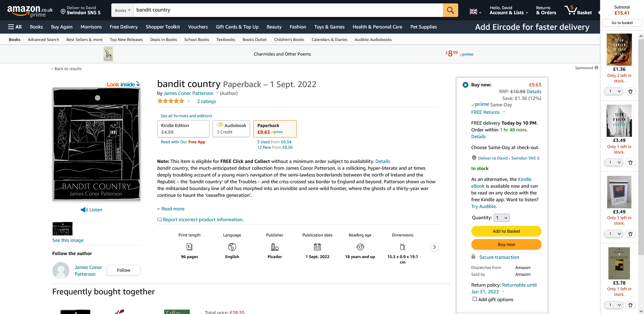644x314 pixels.
Task: Select the Kindle Edition format option
Action: 183,129
